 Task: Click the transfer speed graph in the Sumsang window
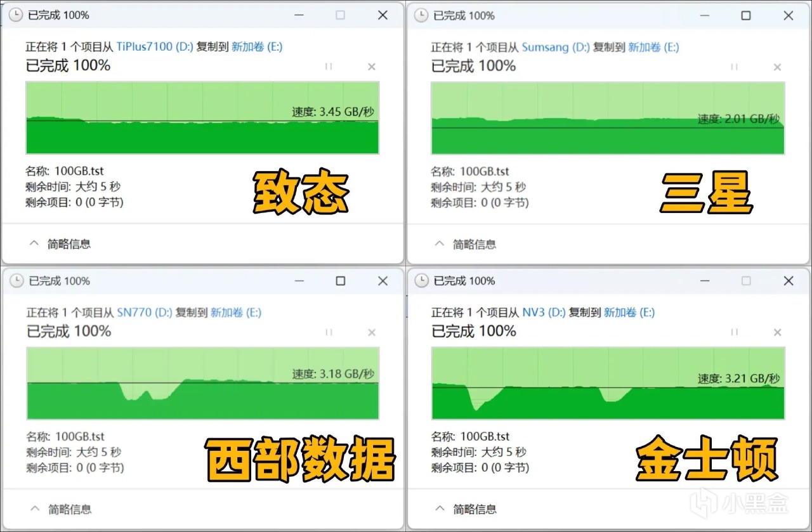608,118
